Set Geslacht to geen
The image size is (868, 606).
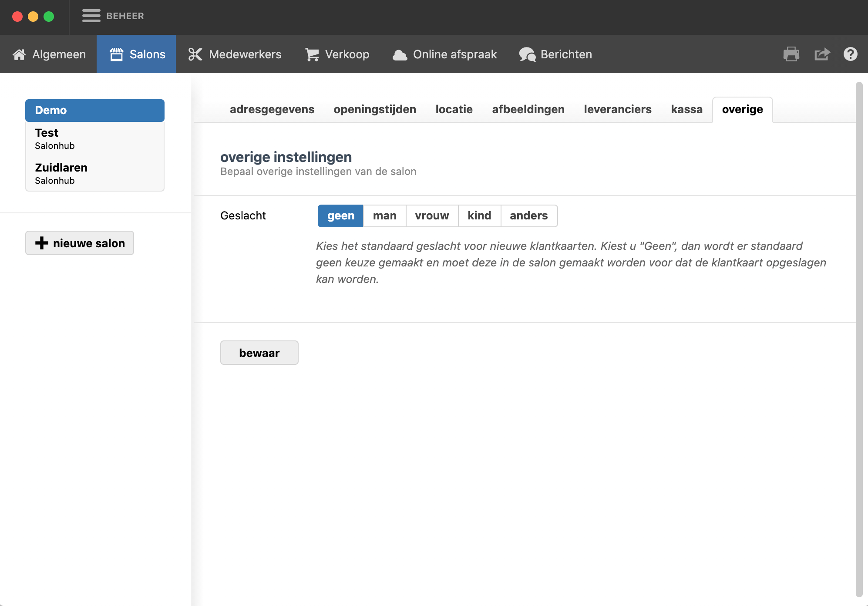coord(340,216)
